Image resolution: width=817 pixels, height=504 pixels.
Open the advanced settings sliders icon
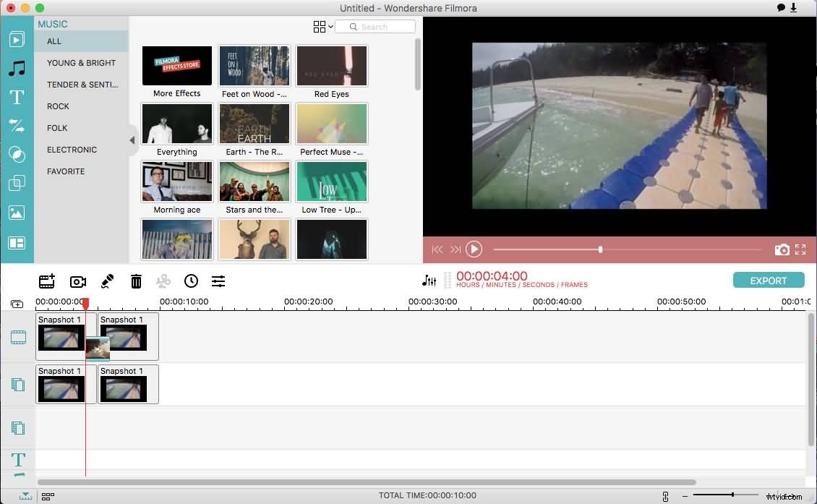point(218,281)
